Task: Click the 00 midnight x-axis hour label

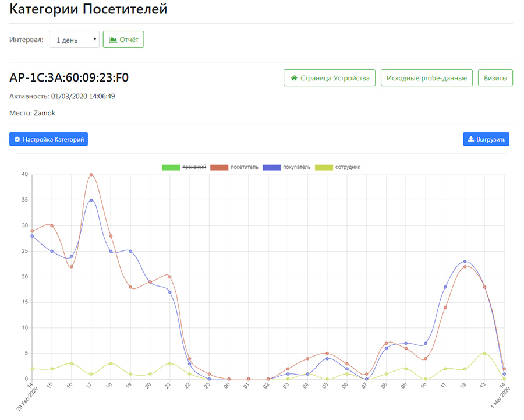Action: (226, 386)
